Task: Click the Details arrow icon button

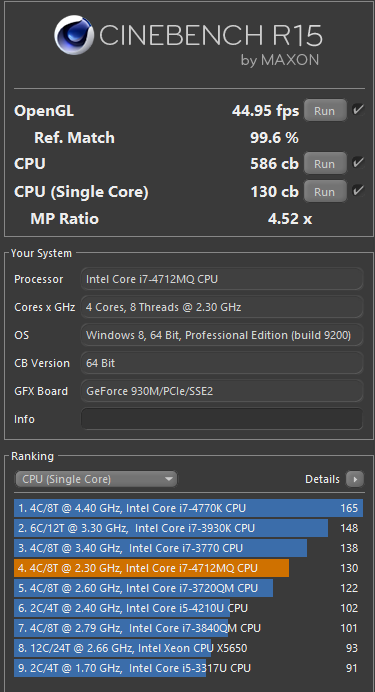Action: tap(355, 479)
